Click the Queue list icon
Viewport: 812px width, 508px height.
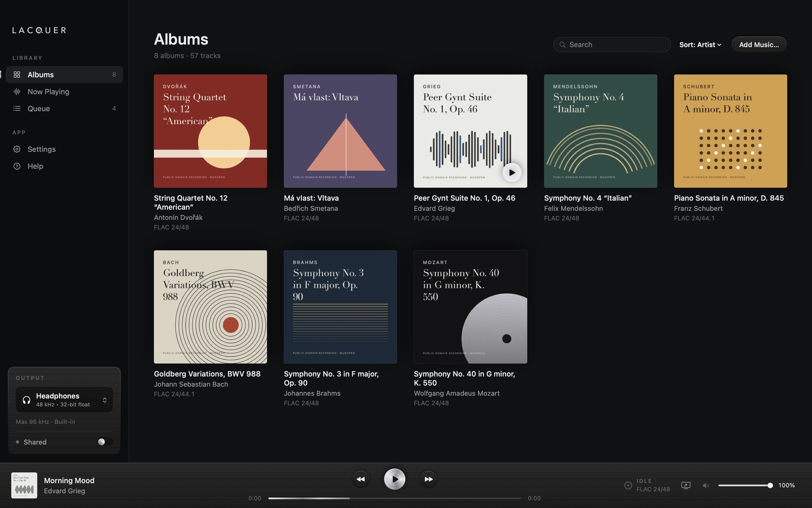click(17, 108)
